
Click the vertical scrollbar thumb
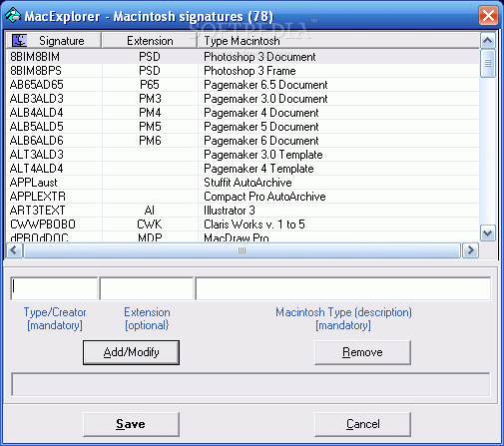point(488,63)
